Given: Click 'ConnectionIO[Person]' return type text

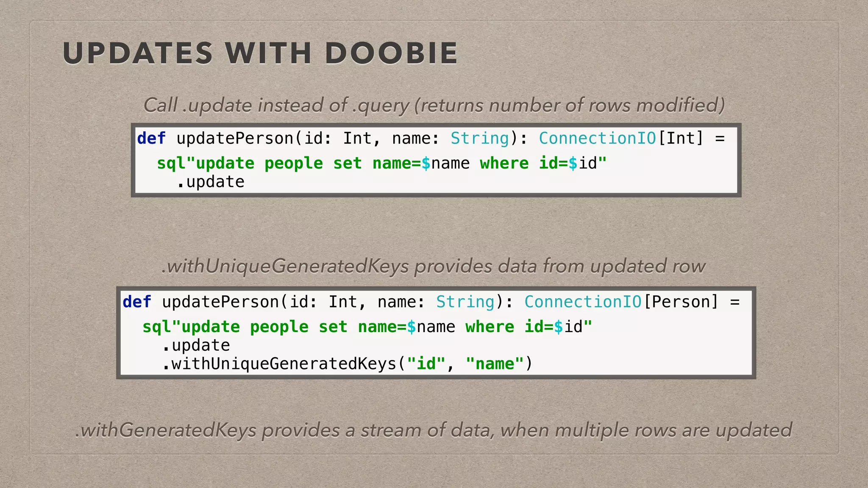Looking at the screenshot, I should click(x=621, y=302).
